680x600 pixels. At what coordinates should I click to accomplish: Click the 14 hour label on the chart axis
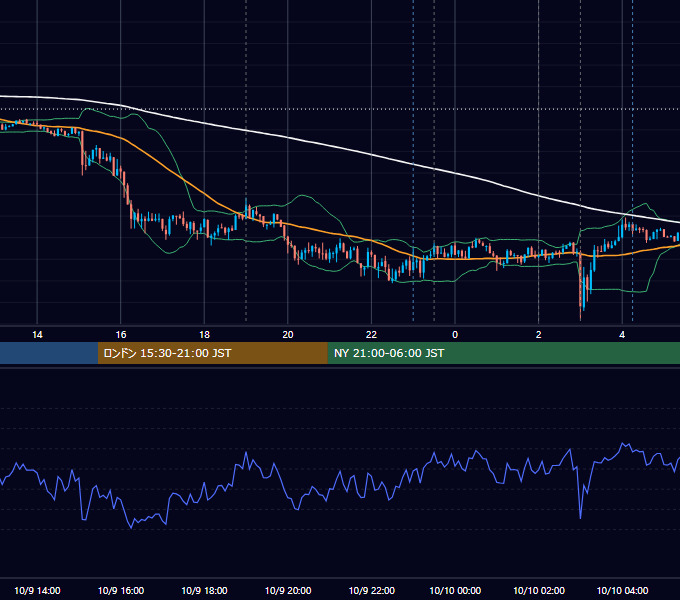[37, 335]
